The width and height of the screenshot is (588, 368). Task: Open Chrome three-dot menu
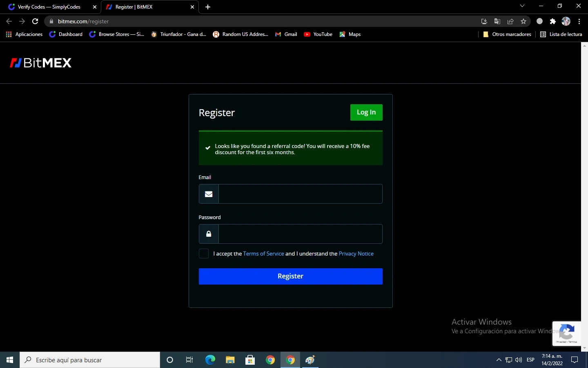click(x=579, y=21)
